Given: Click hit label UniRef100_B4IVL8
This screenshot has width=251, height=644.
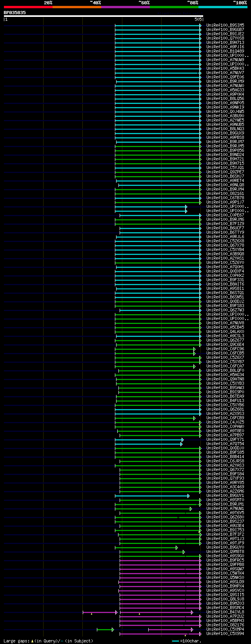Looking at the screenshot, I should point(225,612).
